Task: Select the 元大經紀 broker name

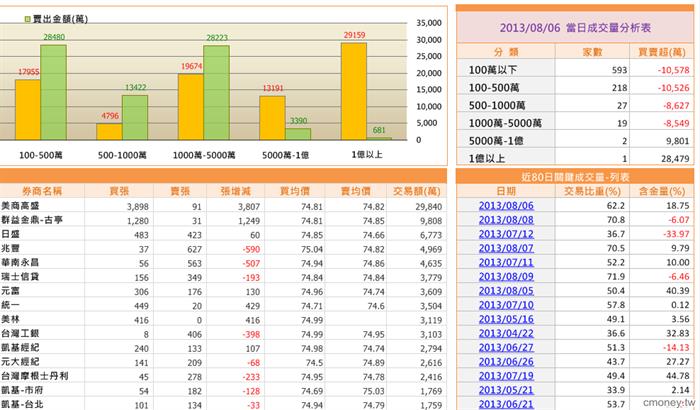Action: (x=20, y=362)
